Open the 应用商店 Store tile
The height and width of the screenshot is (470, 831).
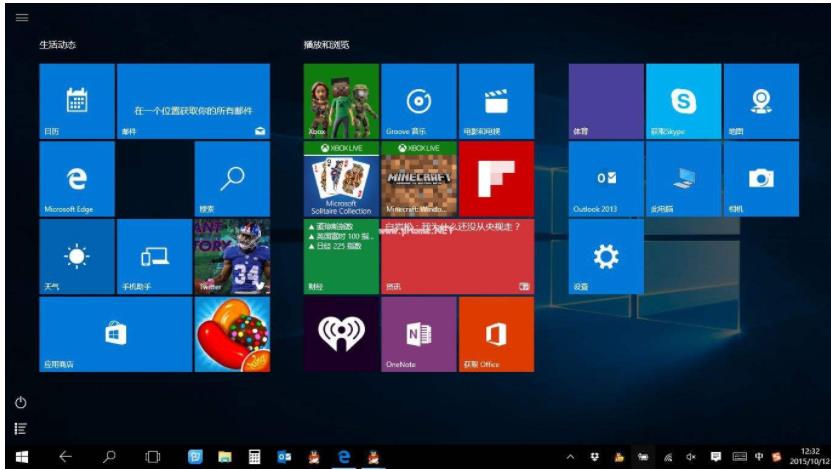[x=116, y=334]
